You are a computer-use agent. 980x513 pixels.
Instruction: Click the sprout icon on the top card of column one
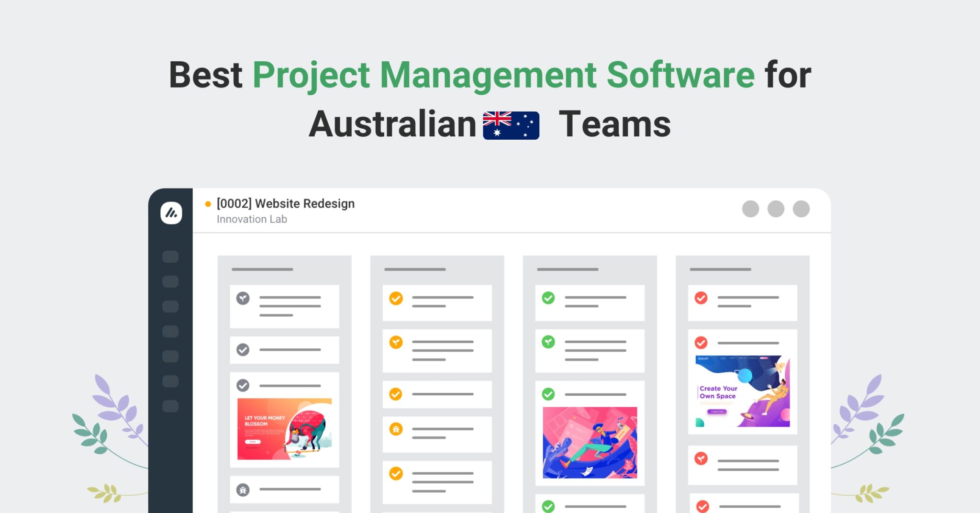(242, 299)
